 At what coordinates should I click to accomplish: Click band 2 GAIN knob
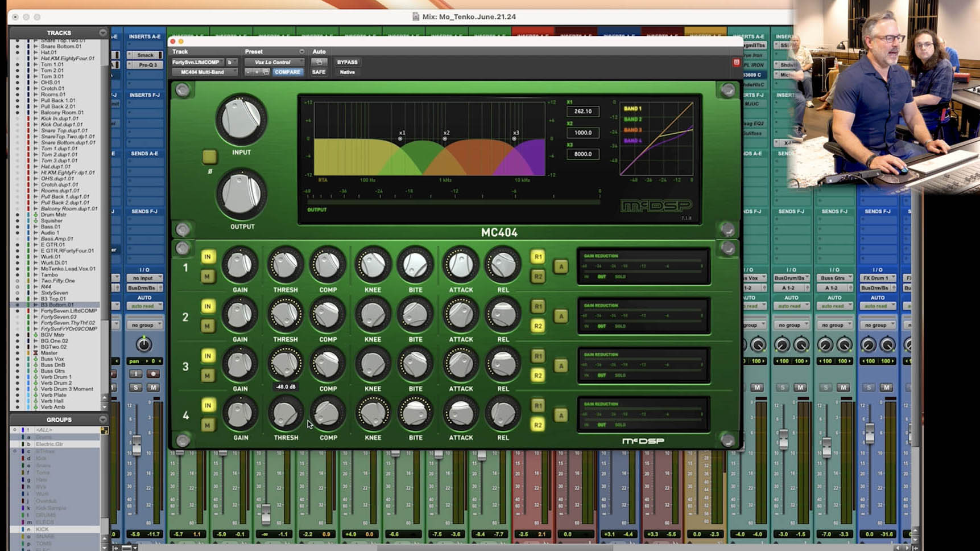(x=240, y=315)
